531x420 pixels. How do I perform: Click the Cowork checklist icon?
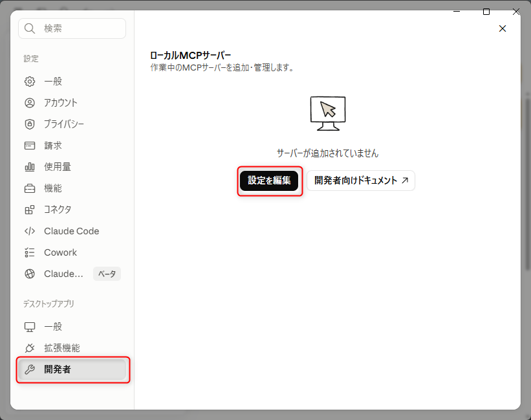click(x=30, y=252)
